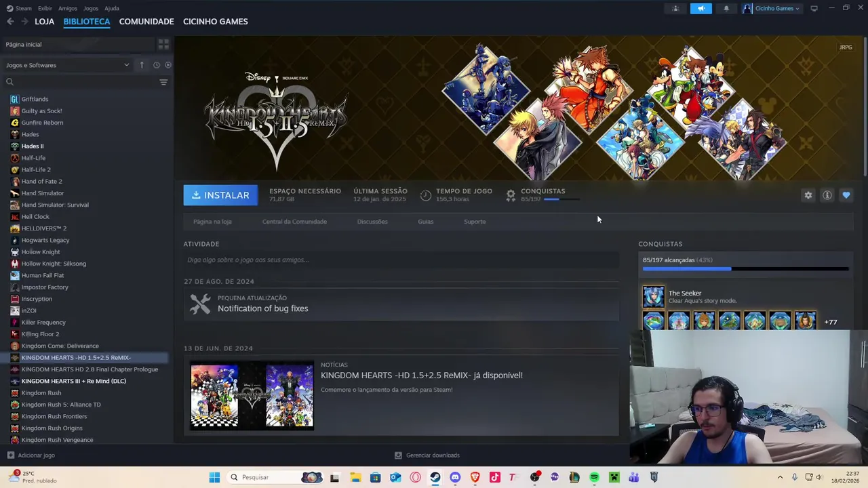The height and width of the screenshot is (488, 868).
Task: Open Spotify from the taskbar
Action: 594,477
